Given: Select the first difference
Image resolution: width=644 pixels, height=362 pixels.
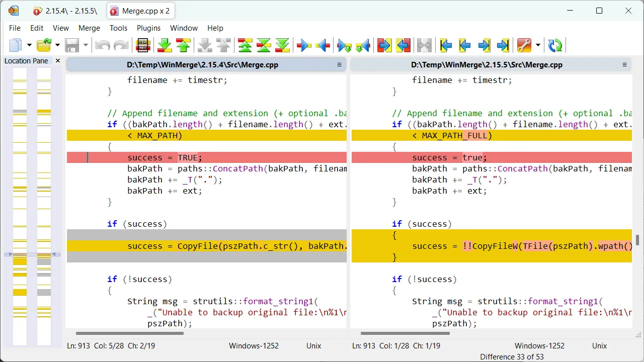Looking at the screenshot, I should 245,46.
